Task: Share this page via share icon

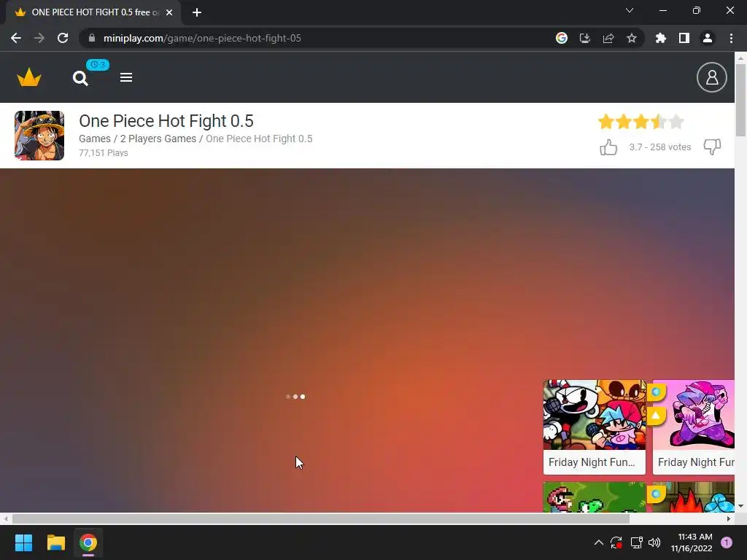Action: coord(608,38)
